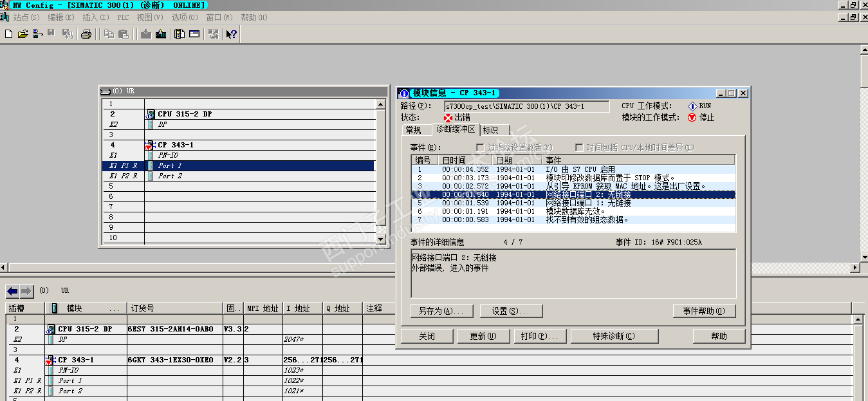Click the 设置(S)... button

pyautogui.click(x=511, y=311)
